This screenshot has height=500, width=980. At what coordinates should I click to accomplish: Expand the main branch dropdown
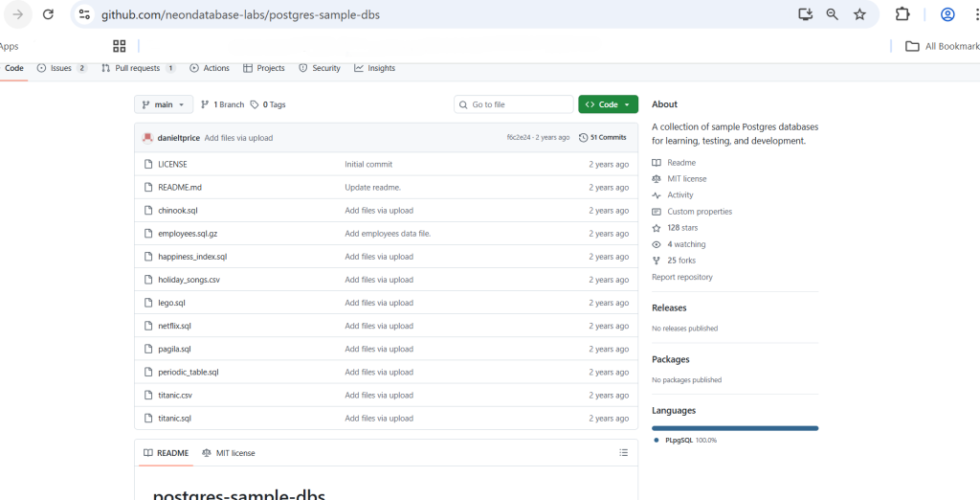coord(164,104)
